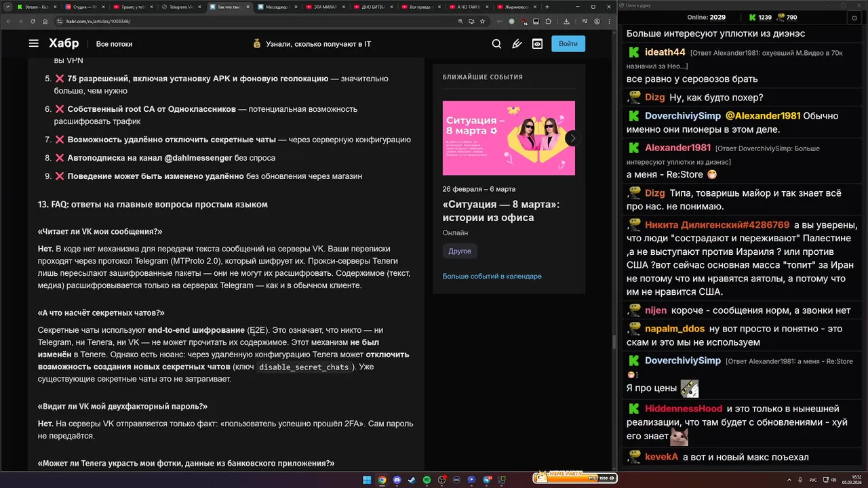Open Discord from the taskbar
Screen dimensions: 868x488
[x=397, y=480]
